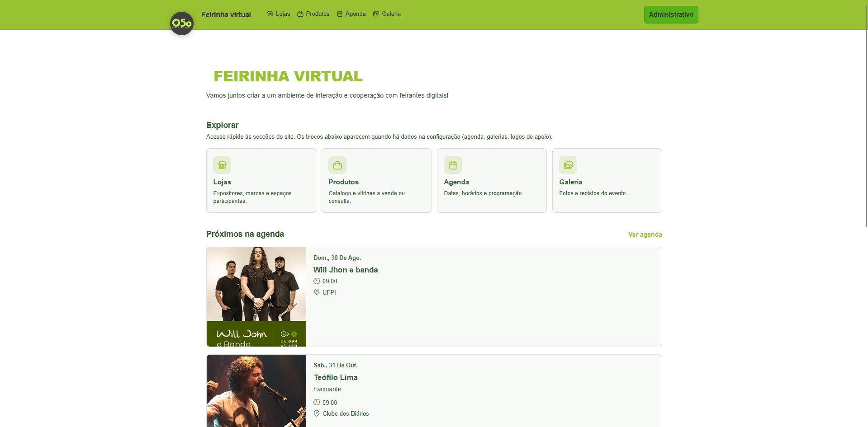Open the Will Jhon band photo
The image size is (868, 427).
tap(256, 297)
